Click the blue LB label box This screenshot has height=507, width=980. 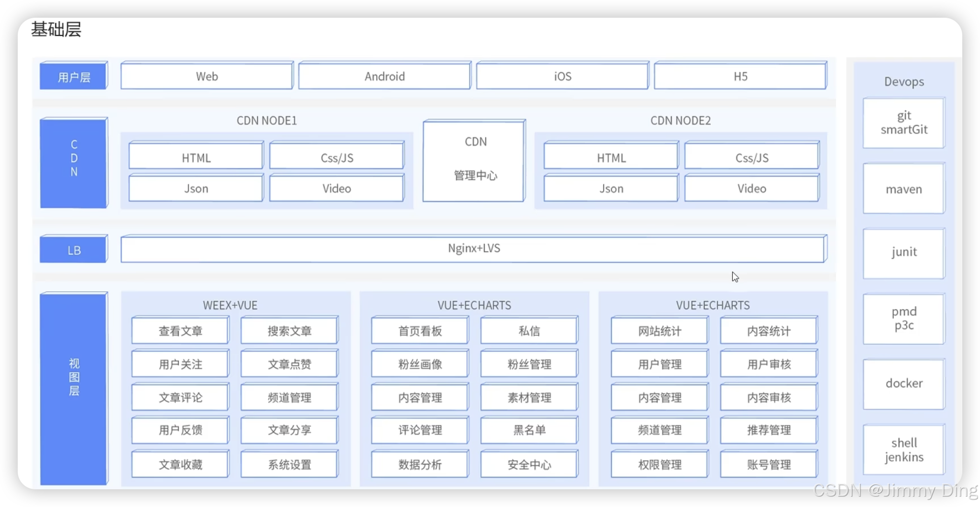click(74, 249)
